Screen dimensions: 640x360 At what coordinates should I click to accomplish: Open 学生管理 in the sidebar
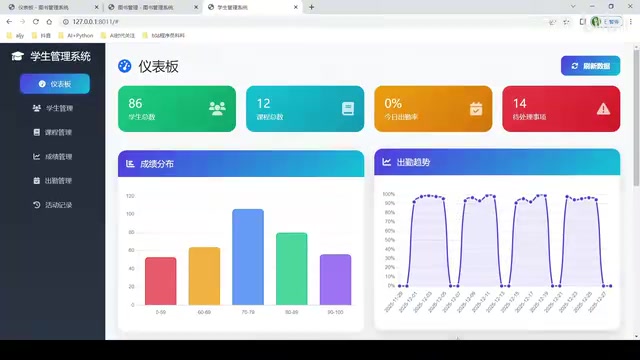coord(53,108)
